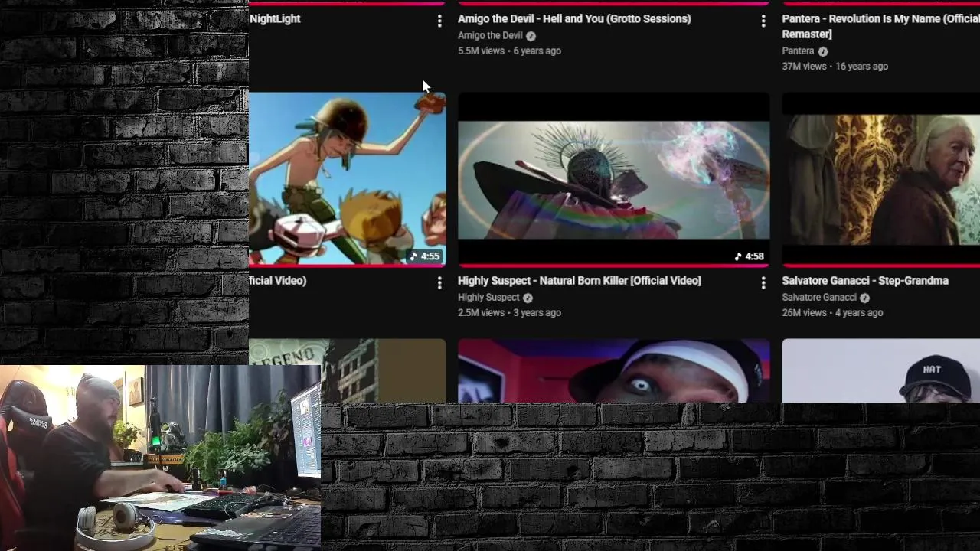980x551 pixels.
Task: Open more options for Highly Suspect video
Action: [763, 283]
